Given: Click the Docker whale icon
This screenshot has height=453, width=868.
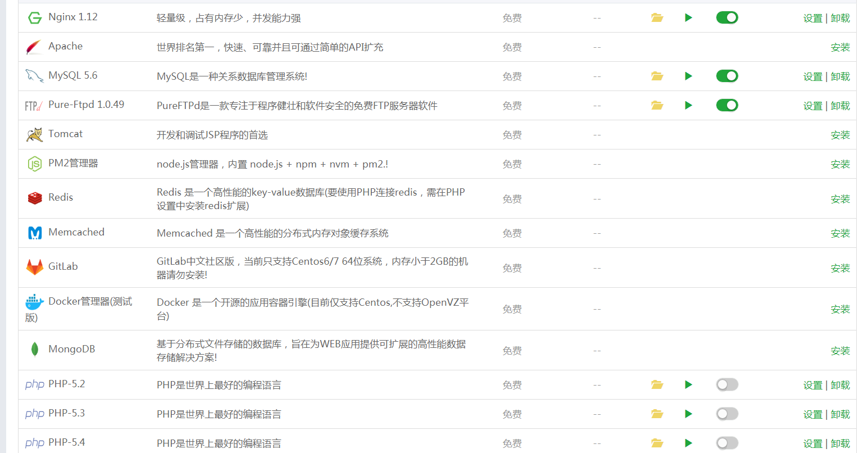Looking at the screenshot, I should [34, 302].
